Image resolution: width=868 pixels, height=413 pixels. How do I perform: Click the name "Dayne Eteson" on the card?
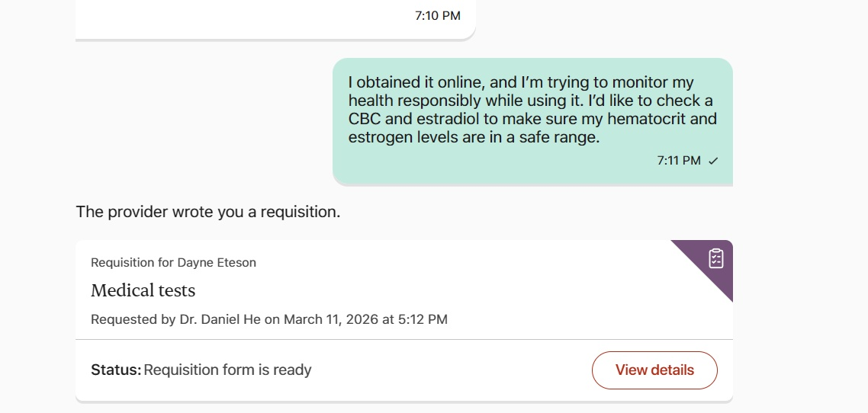click(217, 263)
